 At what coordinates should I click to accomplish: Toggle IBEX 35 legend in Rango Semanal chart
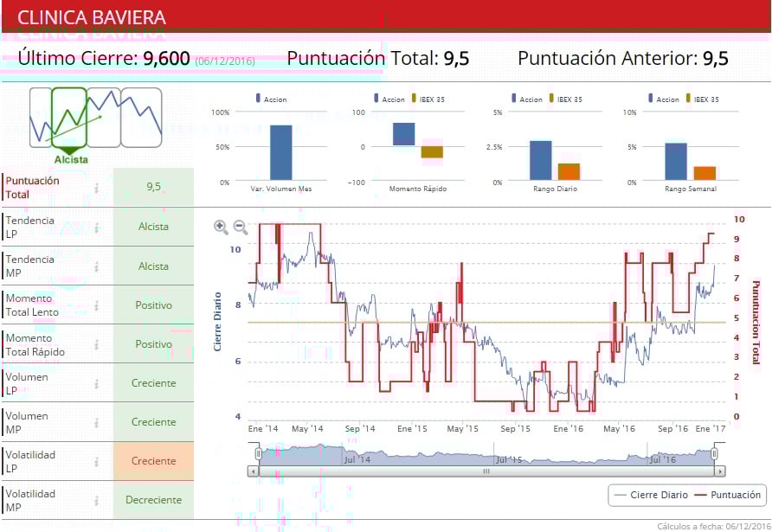point(702,99)
